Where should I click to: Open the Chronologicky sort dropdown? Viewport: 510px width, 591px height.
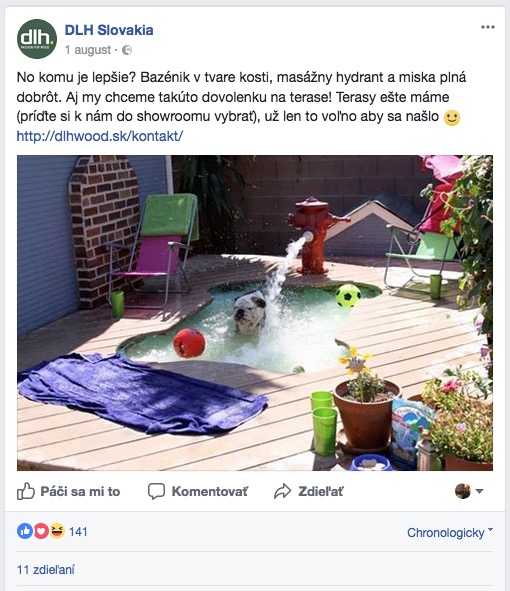(x=450, y=533)
